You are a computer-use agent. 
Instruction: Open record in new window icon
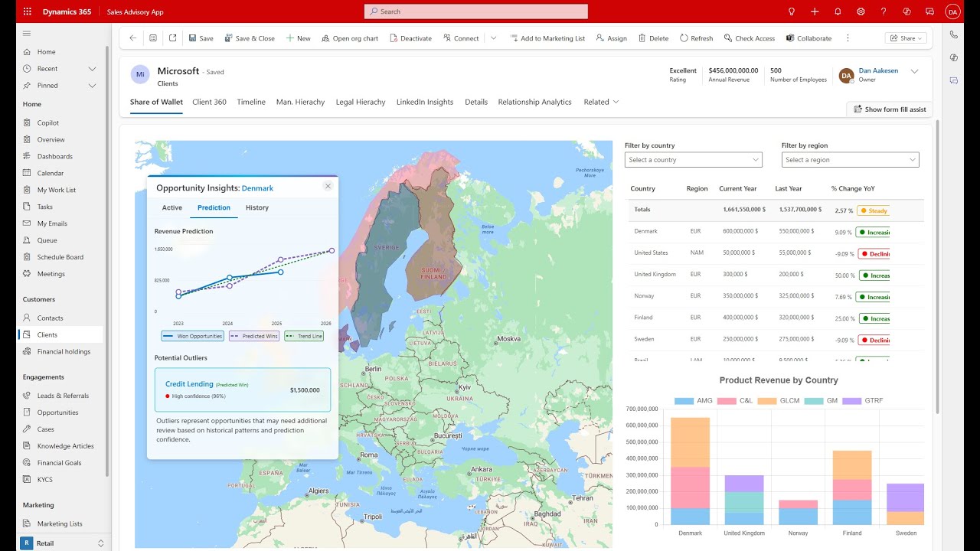point(173,38)
